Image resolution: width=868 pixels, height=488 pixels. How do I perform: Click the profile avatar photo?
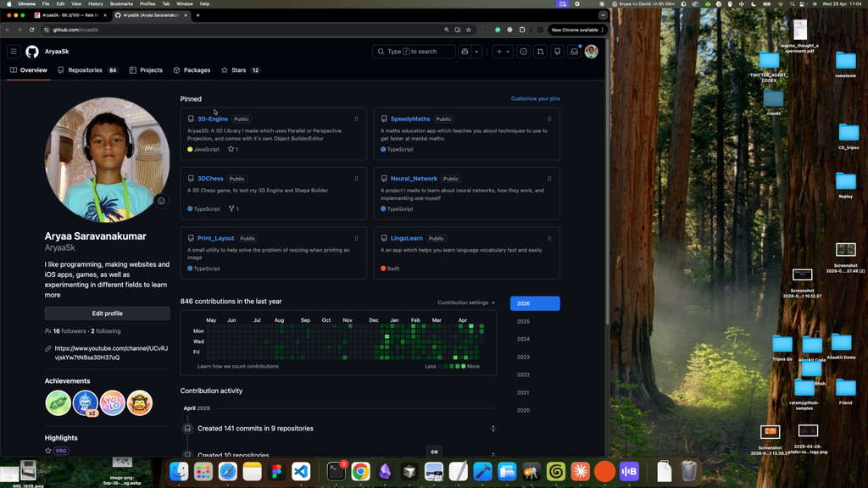pos(108,160)
